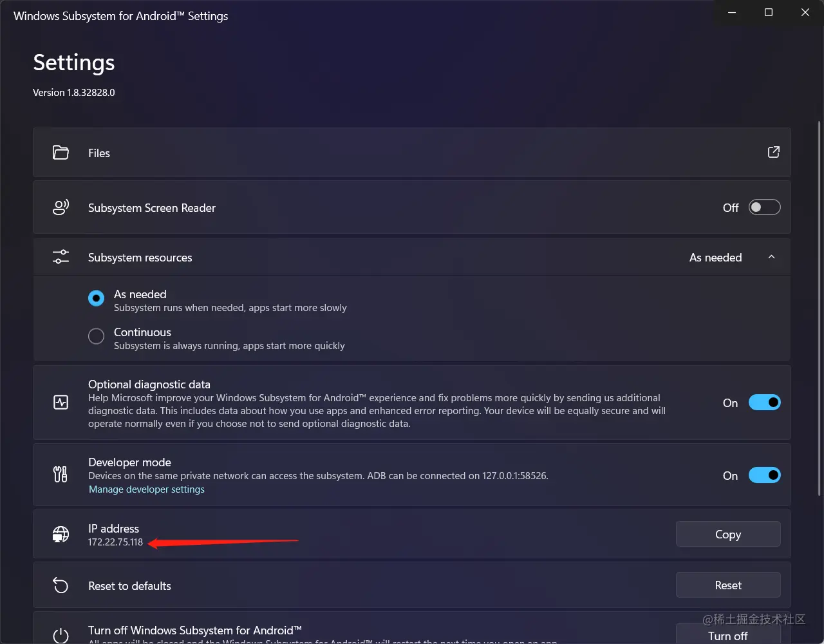Click the As needed summary value
This screenshot has height=644, width=824.
point(716,258)
